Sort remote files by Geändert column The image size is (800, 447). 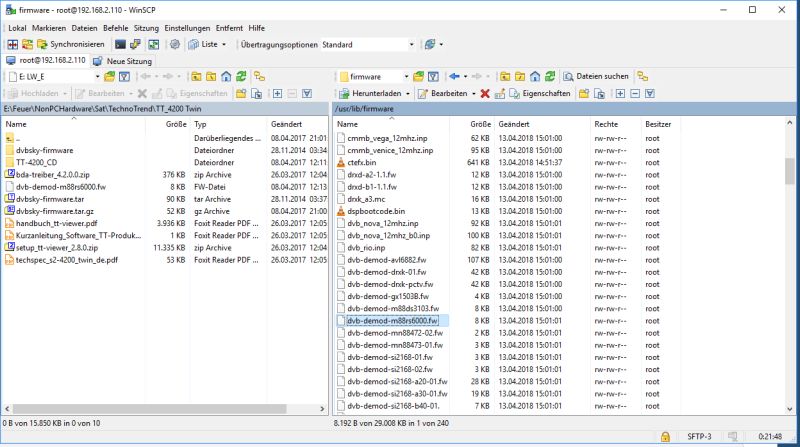click(513, 124)
